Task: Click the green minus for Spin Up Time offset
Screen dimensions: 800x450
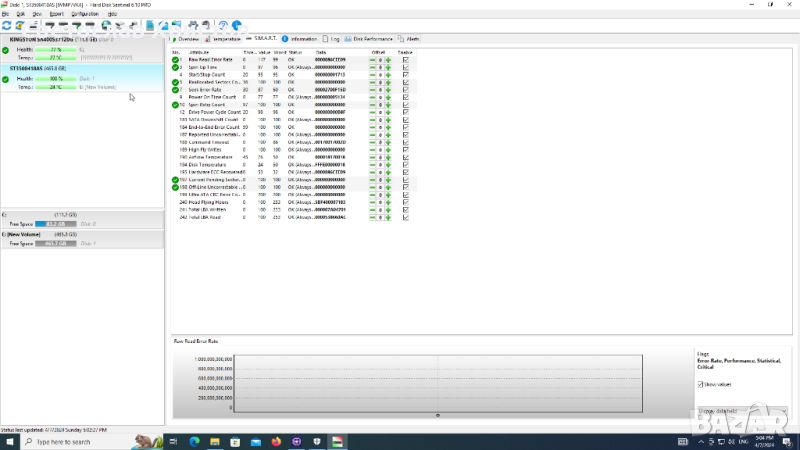Action: click(x=373, y=67)
